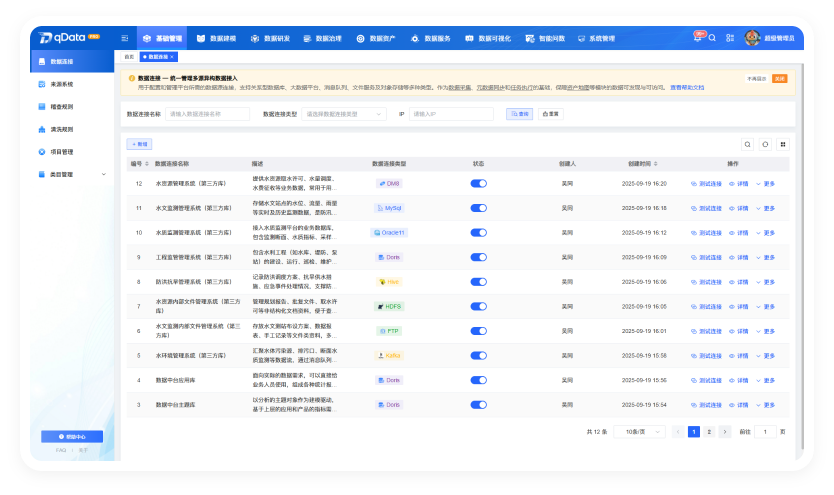Open the 数据可视化 top menu
834x495 pixels.
click(488, 38)
